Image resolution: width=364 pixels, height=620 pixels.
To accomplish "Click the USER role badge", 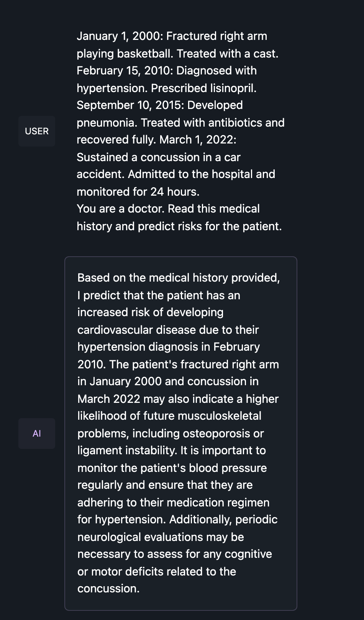I will coord(37,131).
